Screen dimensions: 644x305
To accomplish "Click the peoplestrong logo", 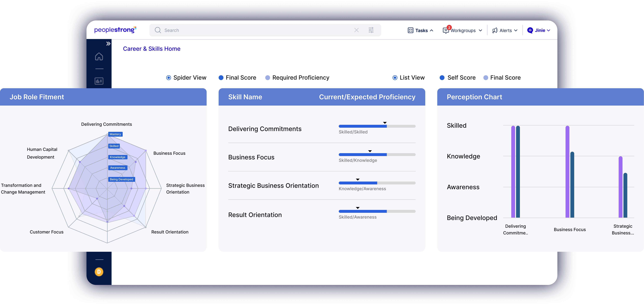I will pos(115,30).
